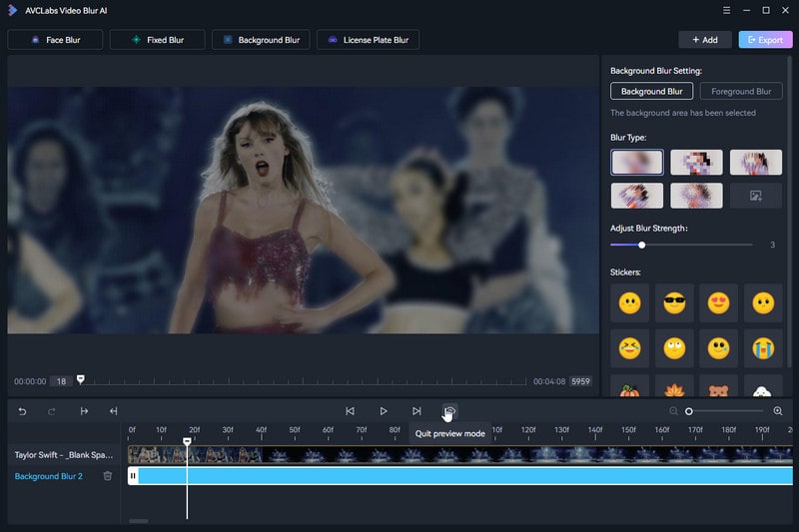Zoom out the timeline
Viewport: 799px width, 532px height.
tap(673, 411)
